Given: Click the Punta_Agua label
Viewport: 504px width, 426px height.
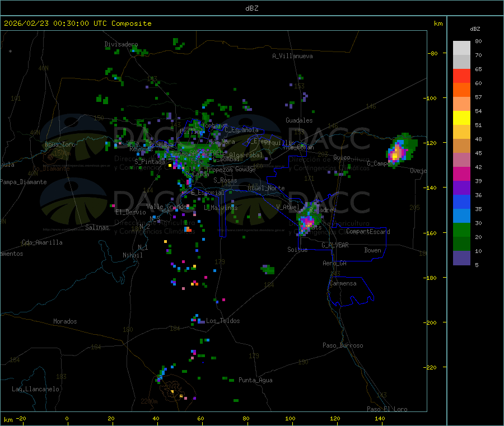Looking at the screenshot, I should click(x=255, y=380).
